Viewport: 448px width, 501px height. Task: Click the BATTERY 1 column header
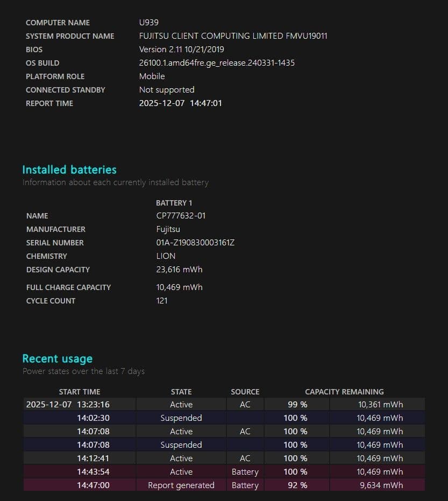click(x=174, y=203)
